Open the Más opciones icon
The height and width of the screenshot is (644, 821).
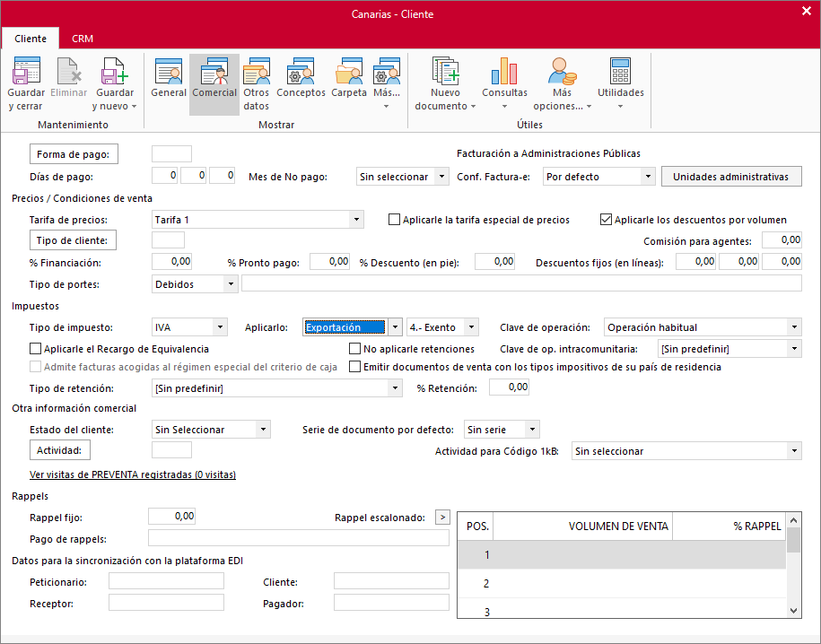point(562,71)
